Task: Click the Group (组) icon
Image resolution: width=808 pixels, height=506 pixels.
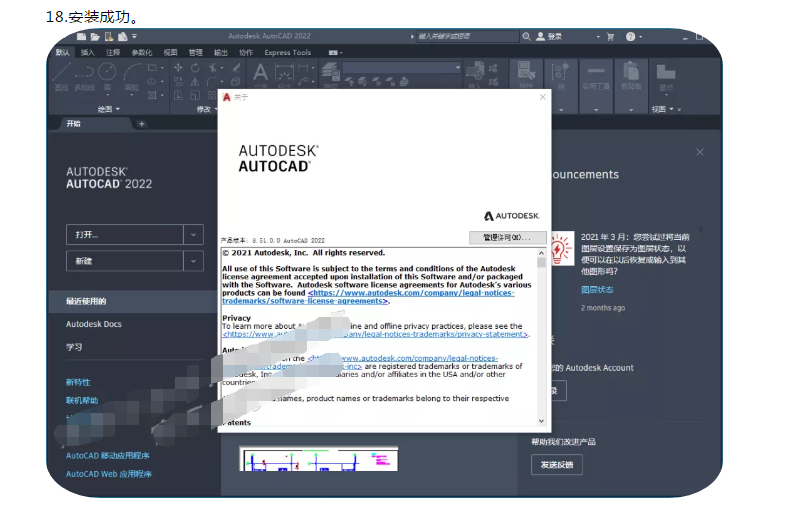Action: coord(560,72)
